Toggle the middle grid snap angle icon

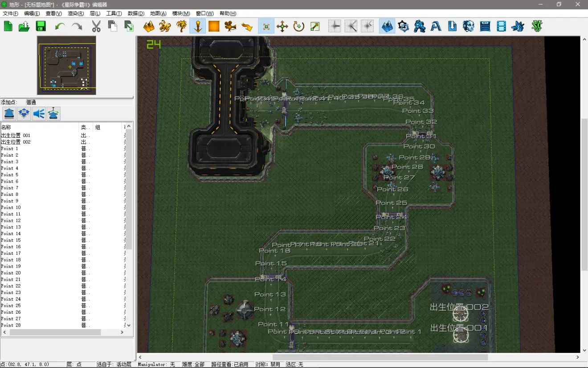351,26
